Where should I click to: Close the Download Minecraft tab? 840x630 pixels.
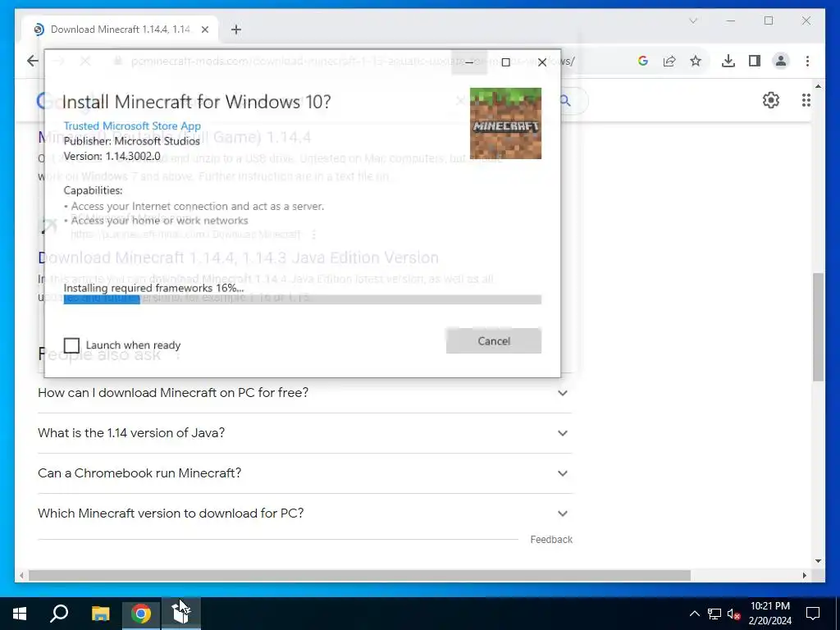(x=204, y=30)
